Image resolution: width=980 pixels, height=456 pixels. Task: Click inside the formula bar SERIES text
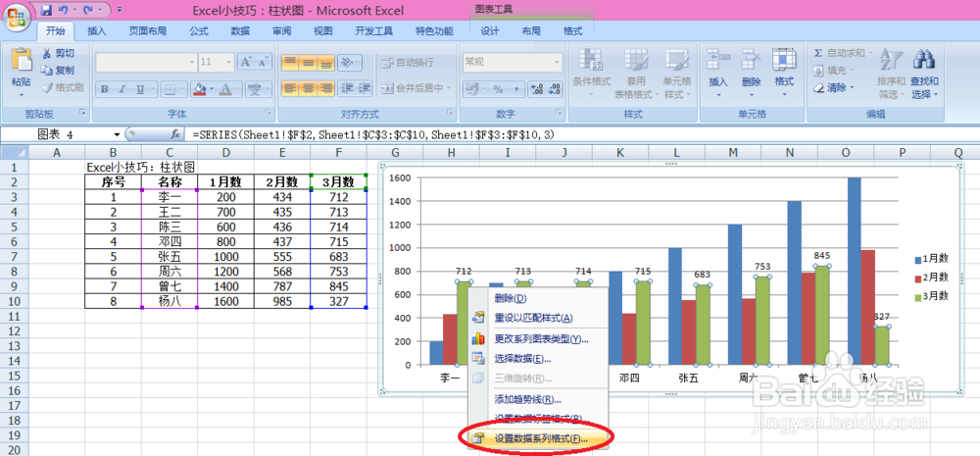(373, 134)
